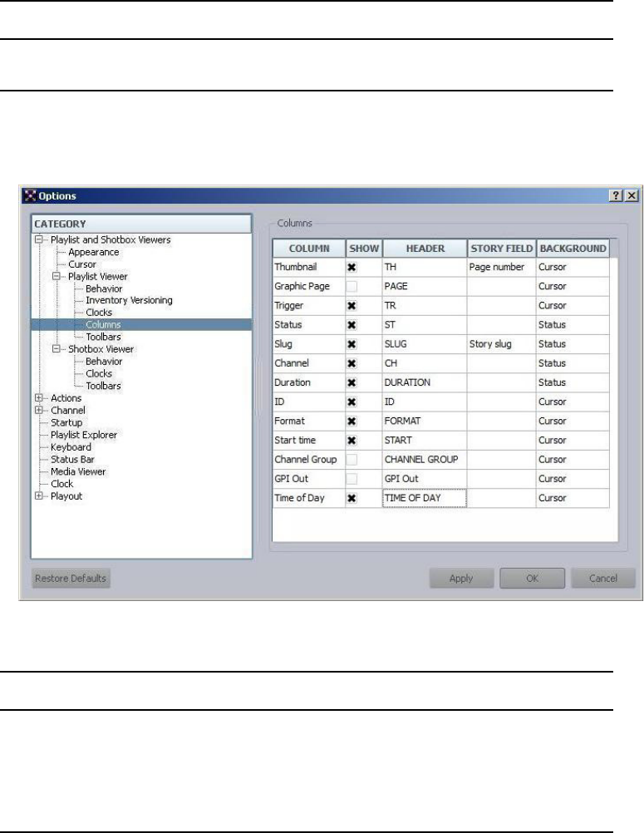Enable Show for Graphic Page column
This screenshot has width=644, height=833.
pos(351,286)
